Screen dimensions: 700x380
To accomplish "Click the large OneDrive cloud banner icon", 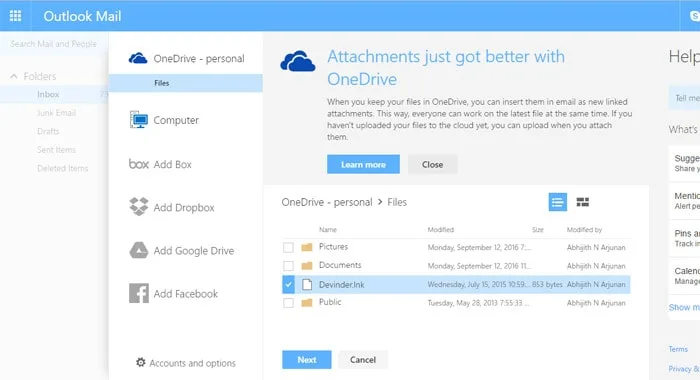I will (298, 61).
